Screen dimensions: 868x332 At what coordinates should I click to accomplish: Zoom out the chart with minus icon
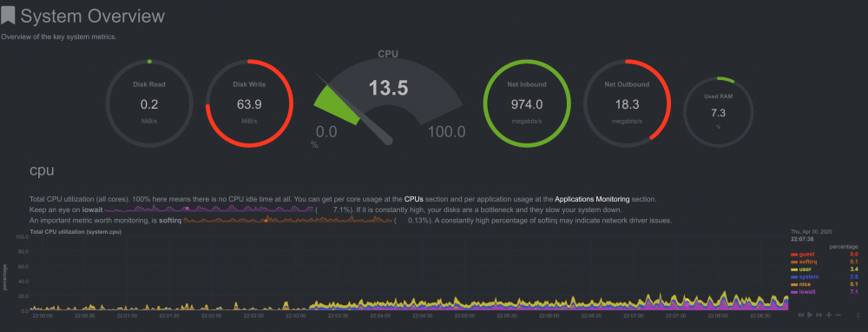click(838, 315)
